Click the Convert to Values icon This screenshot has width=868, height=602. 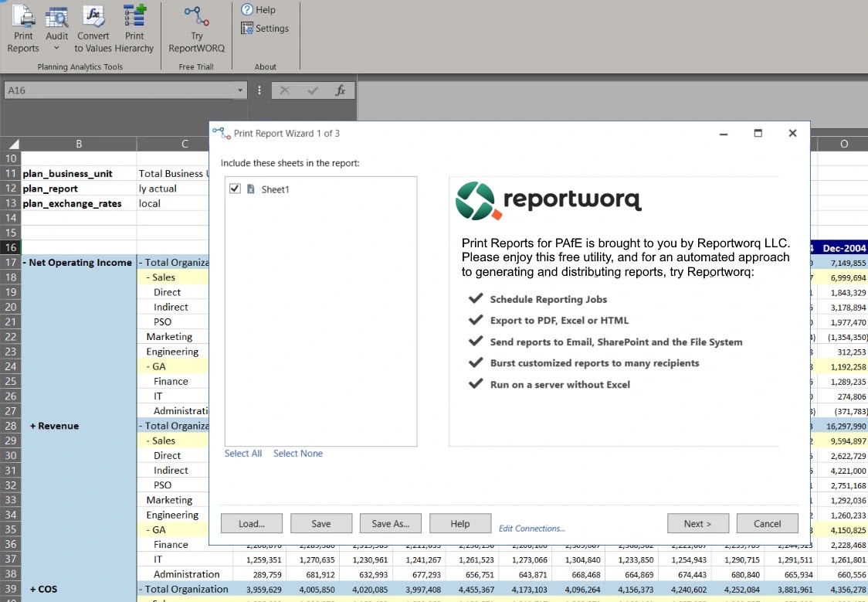[x=93, y=17]
